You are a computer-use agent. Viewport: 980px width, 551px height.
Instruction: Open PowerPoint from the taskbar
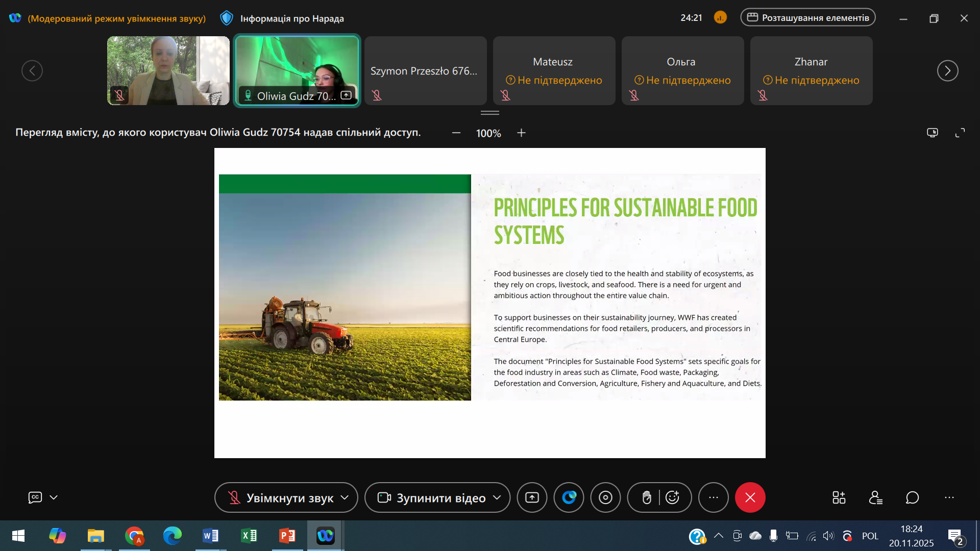[287, 536]
